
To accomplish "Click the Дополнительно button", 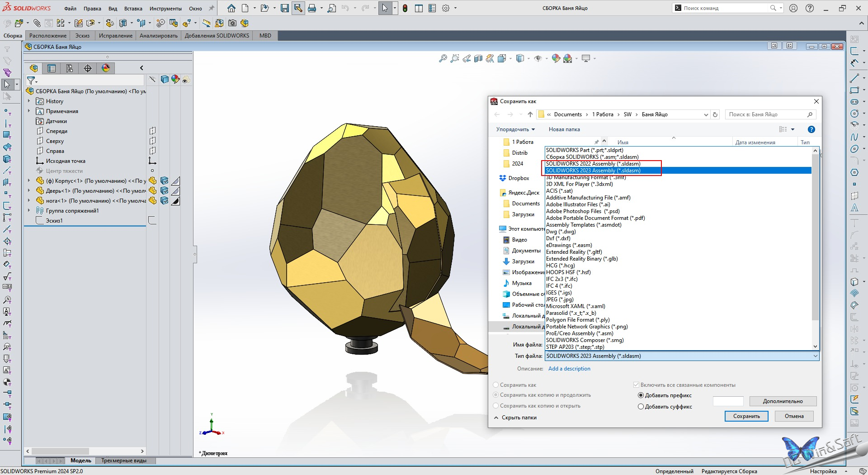I will tap(783, 401).
